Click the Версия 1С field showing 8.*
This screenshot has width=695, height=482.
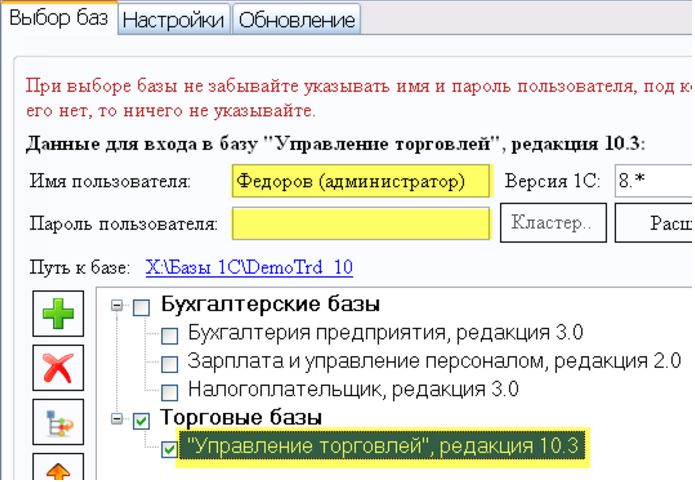pyautogui.click(x=654, y=180)
